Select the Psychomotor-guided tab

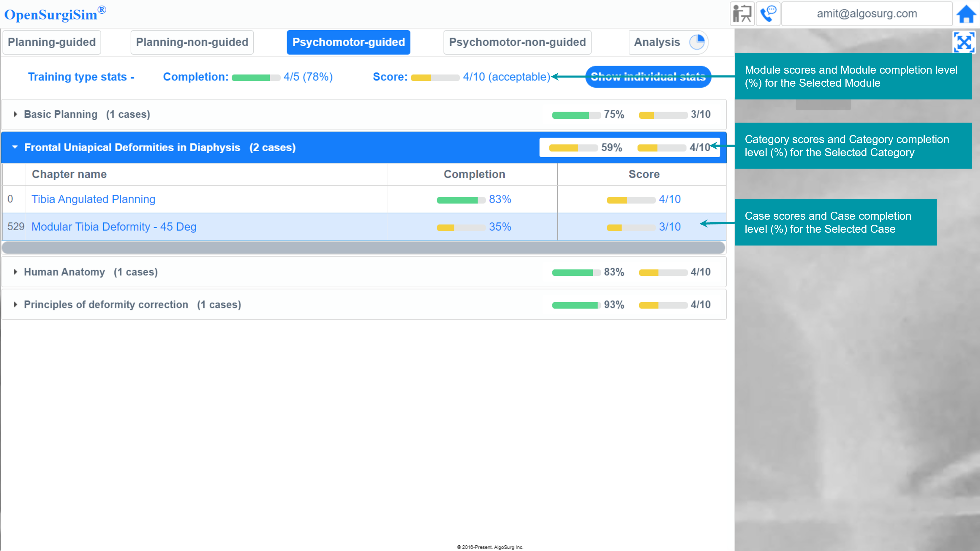pyautogui.click(x=348, y=42)
